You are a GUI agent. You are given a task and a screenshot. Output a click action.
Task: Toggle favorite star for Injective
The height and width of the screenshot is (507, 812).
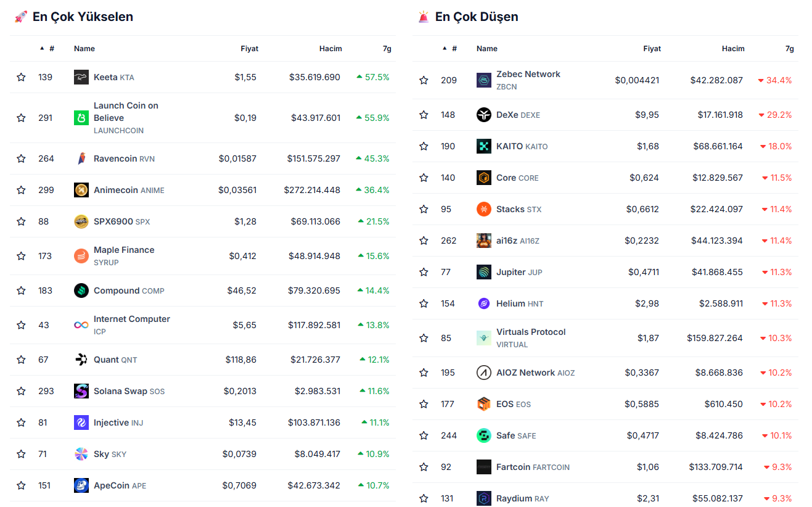tap(21, 422)
